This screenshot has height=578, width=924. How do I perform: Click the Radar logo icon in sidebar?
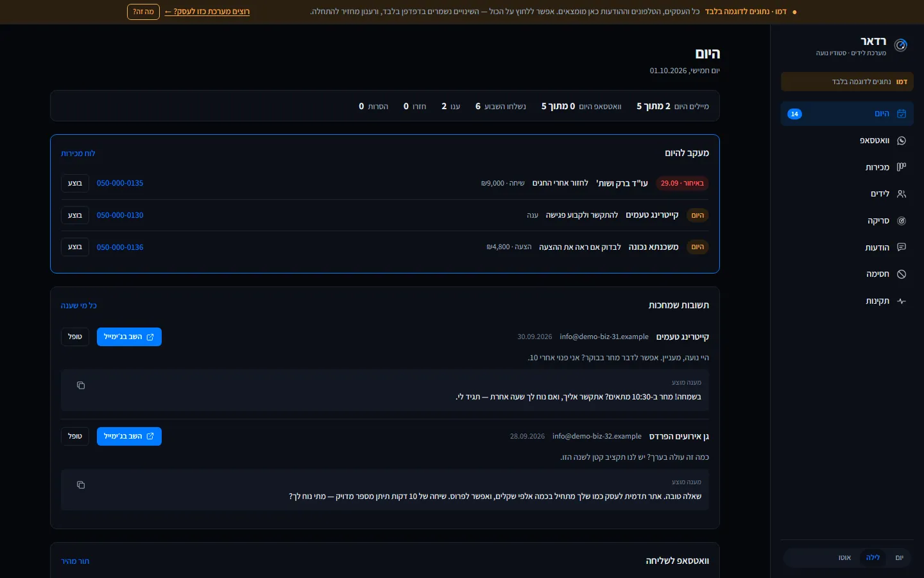tap(901, 45)
